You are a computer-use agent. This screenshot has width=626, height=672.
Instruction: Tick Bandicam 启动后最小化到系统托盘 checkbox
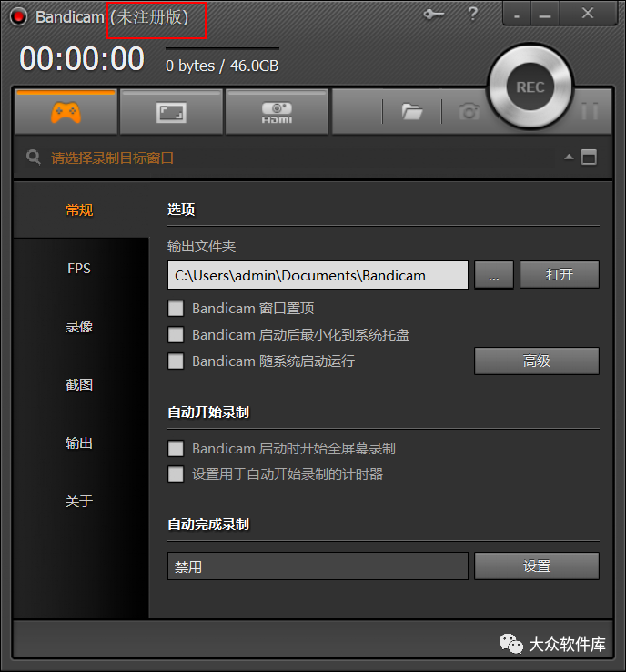click(x=176, y=335)
